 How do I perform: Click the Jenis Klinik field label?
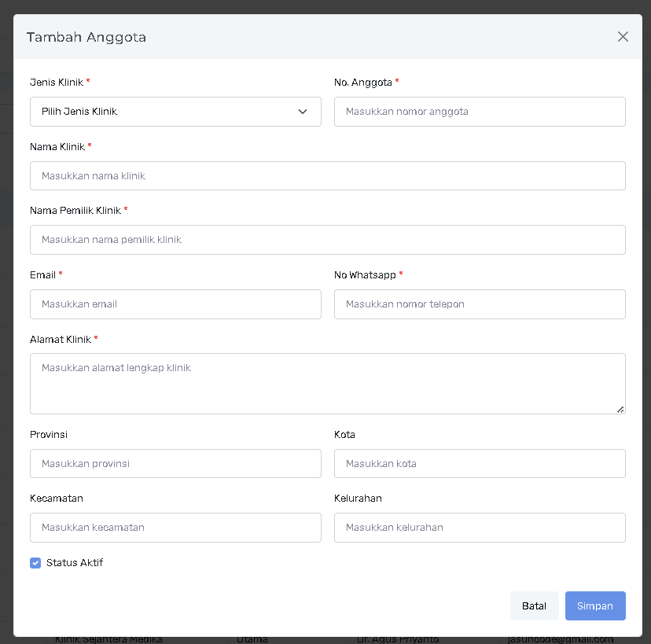[x=57, y=82]
